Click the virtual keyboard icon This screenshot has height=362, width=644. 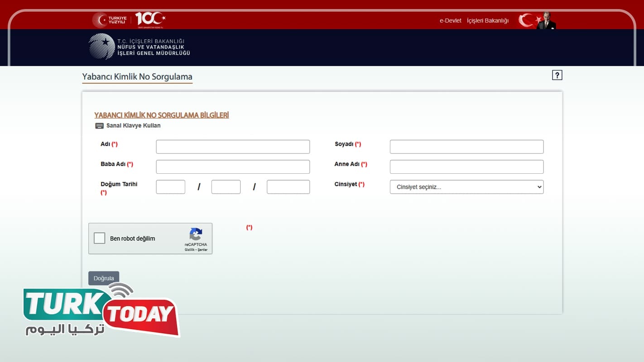[99, 126]
